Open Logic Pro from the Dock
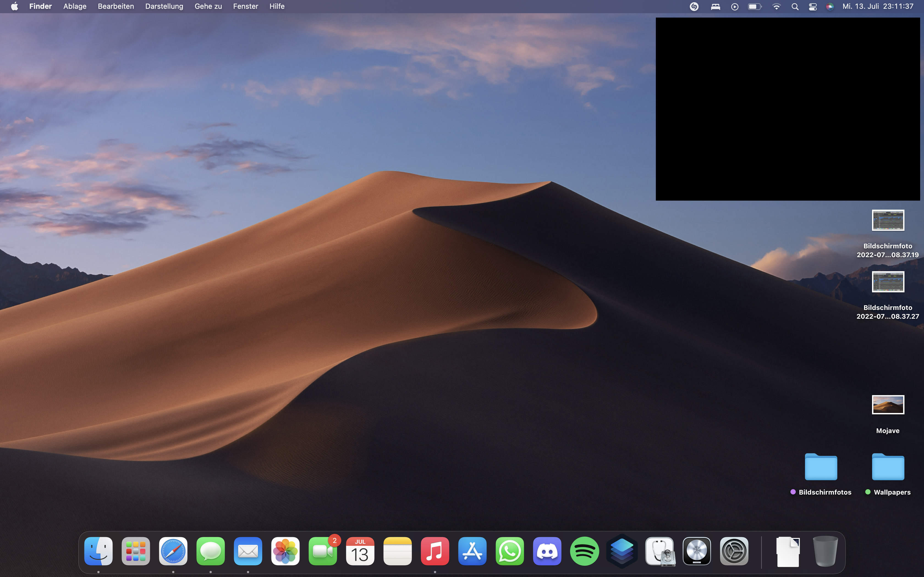Viewport: 924px width, 577px height. click(696, 551)
